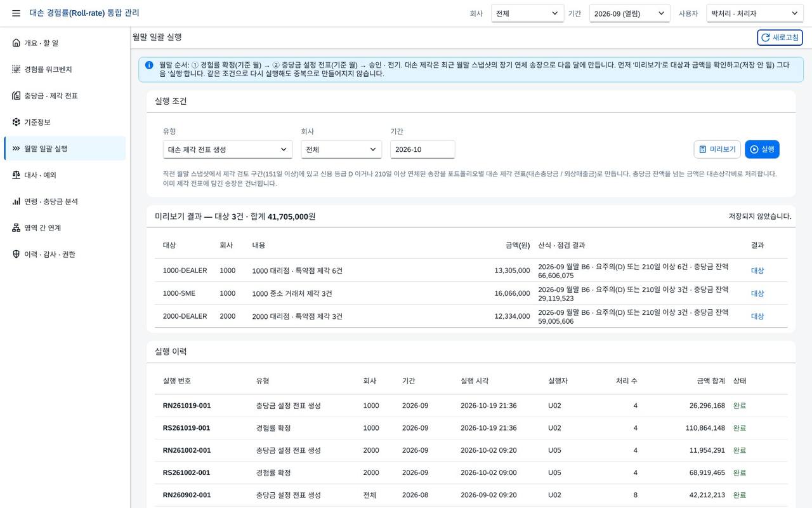Click the 1000-SME target cell
The image size is (812, 508).
180,293
